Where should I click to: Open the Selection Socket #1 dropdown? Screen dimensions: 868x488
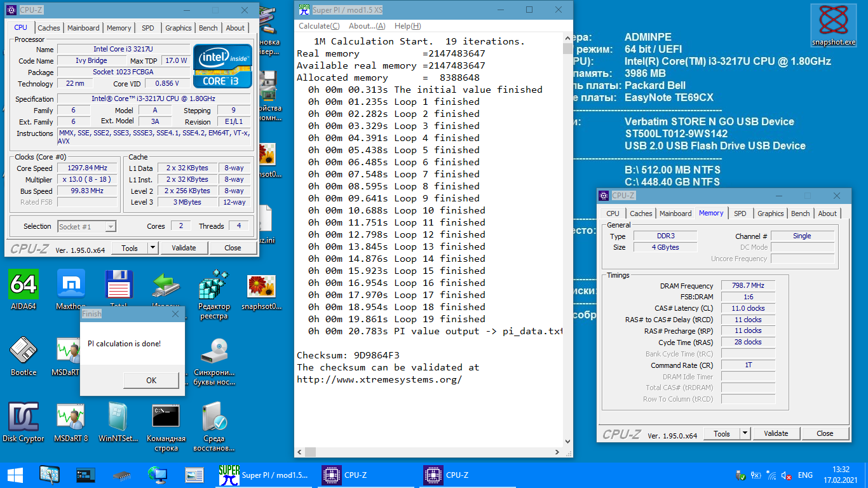87,226
